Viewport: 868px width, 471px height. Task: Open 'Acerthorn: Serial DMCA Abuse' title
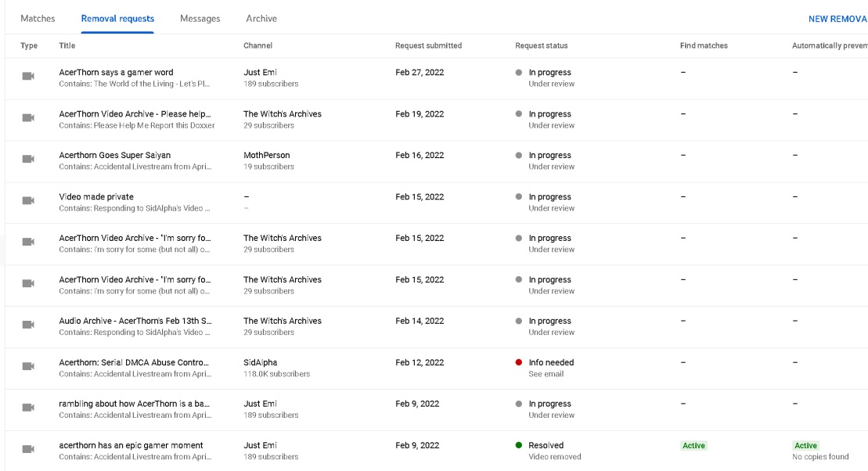click(x=134, y=362)
